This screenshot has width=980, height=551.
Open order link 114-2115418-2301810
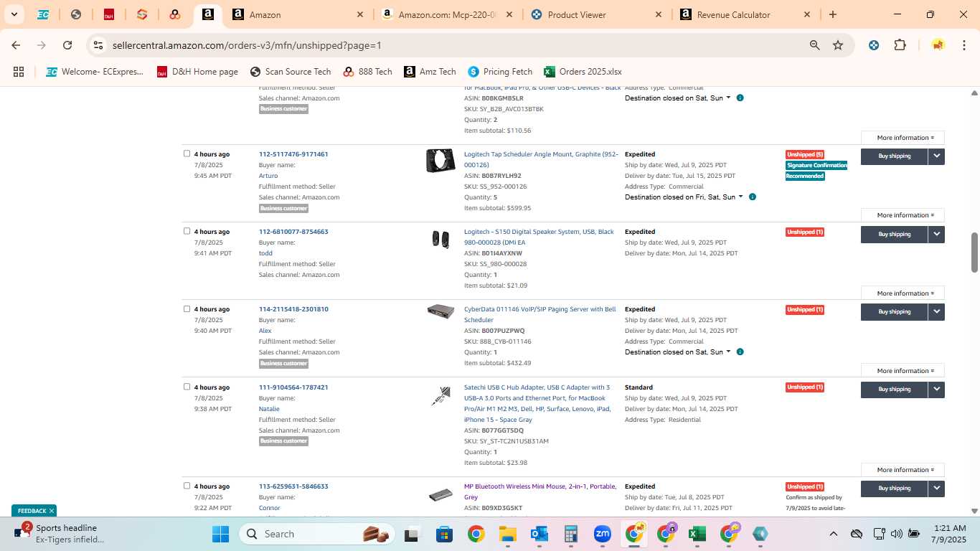(x=293, y=309)
